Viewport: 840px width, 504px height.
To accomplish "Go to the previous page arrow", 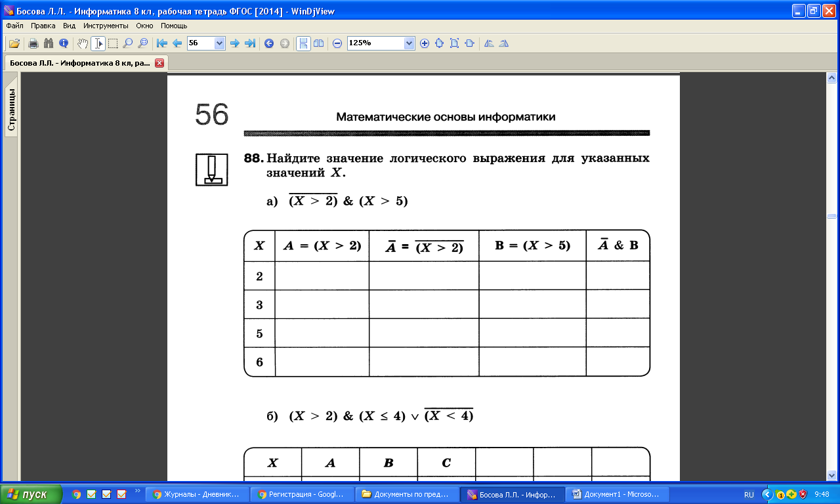I will pos(177,43).
